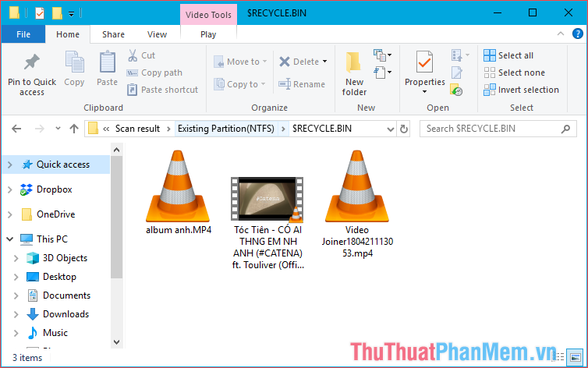Screen dimensions: 588x368
Task: Click Select none
Action: click(515, 73)
